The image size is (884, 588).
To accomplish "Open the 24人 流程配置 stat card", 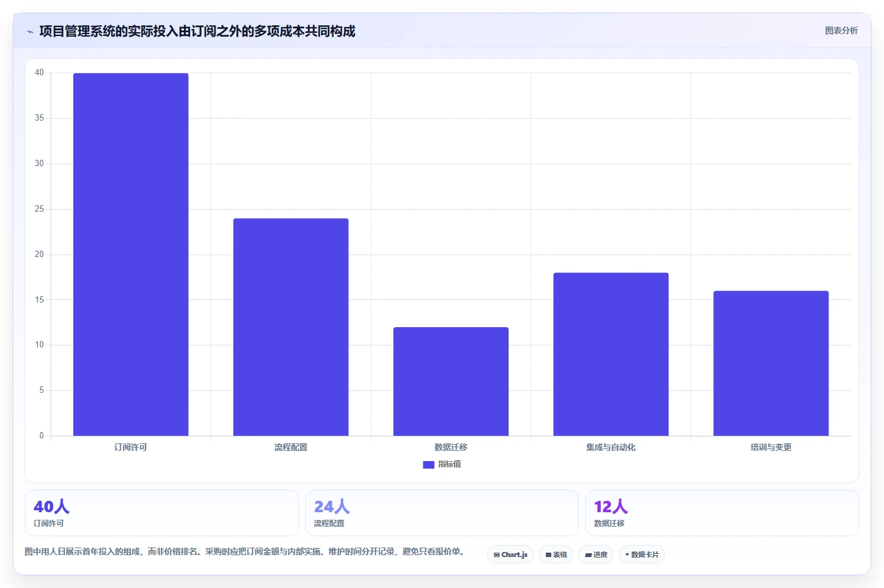I will [442, 513].
